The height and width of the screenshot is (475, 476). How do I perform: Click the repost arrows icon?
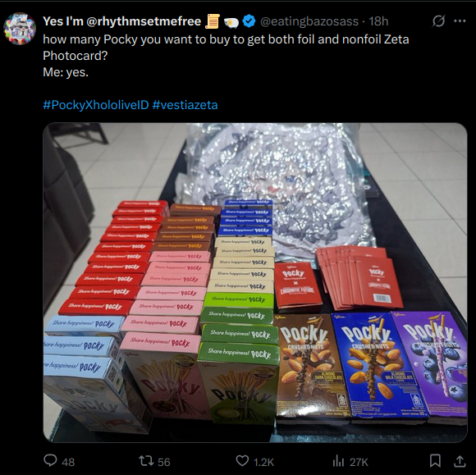(x=146, y=461)
